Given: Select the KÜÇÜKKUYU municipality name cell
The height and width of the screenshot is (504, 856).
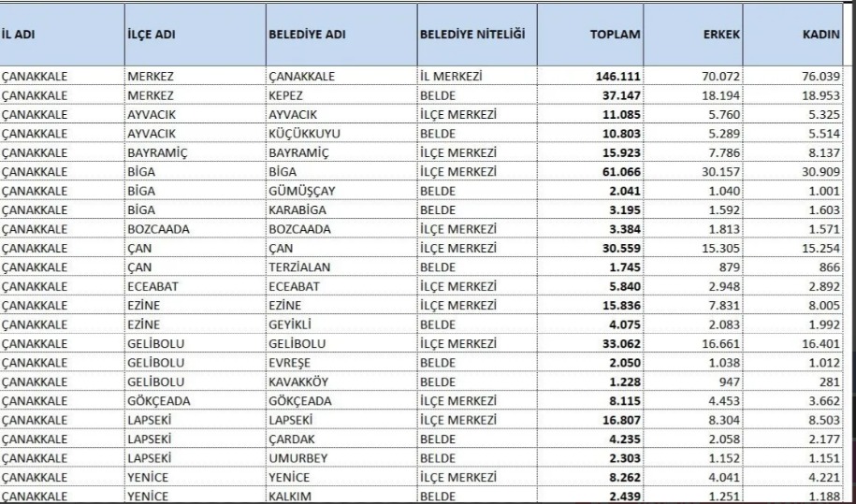Looking at the screenshot, I should (x=304, y=133).
